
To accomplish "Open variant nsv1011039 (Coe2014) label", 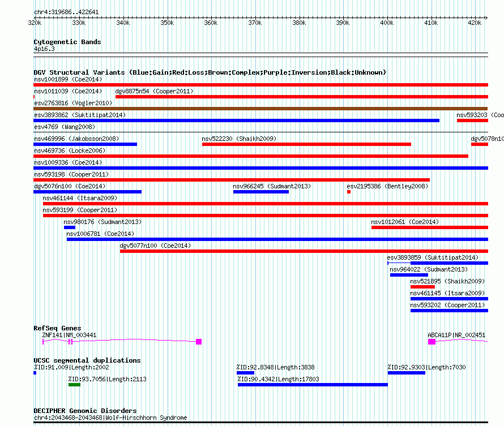I will (x=68, y=92).
